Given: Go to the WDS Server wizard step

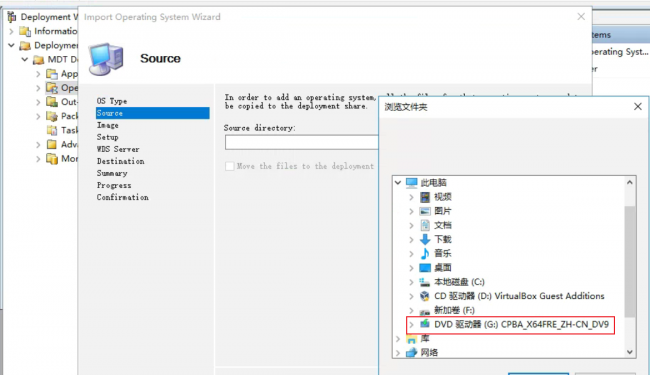Looking at the screenshot, I should [x=118, y=149].
